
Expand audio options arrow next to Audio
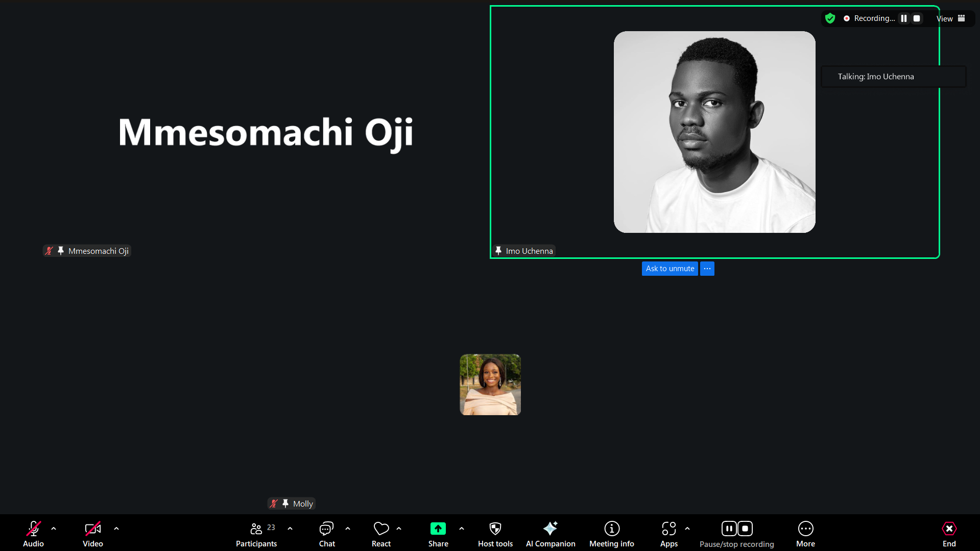(x=54, y=529)
